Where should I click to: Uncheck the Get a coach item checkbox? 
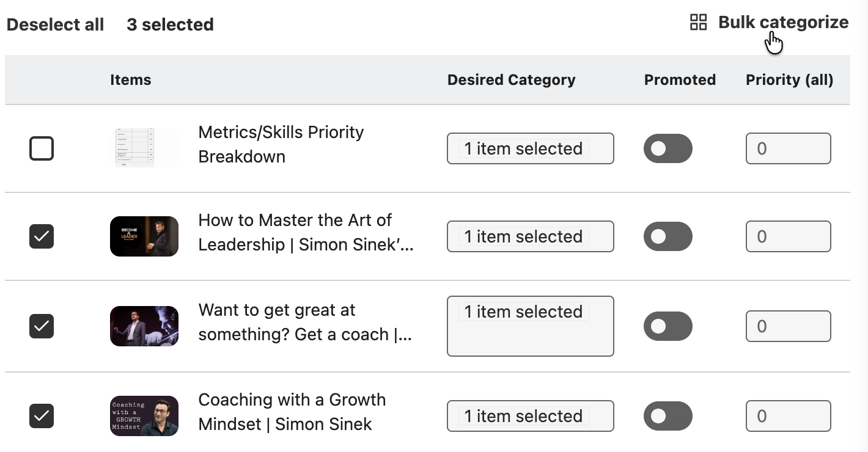tap(42, 326)
